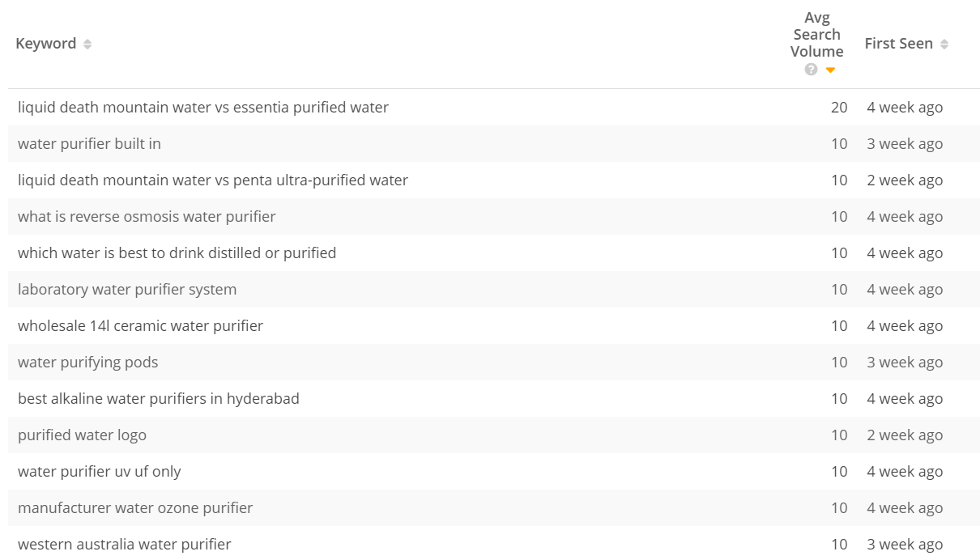980x560 pixels.
Task: Open 'liquid death mountain water vs essentia' keyword
Action: tap(203, 107)
